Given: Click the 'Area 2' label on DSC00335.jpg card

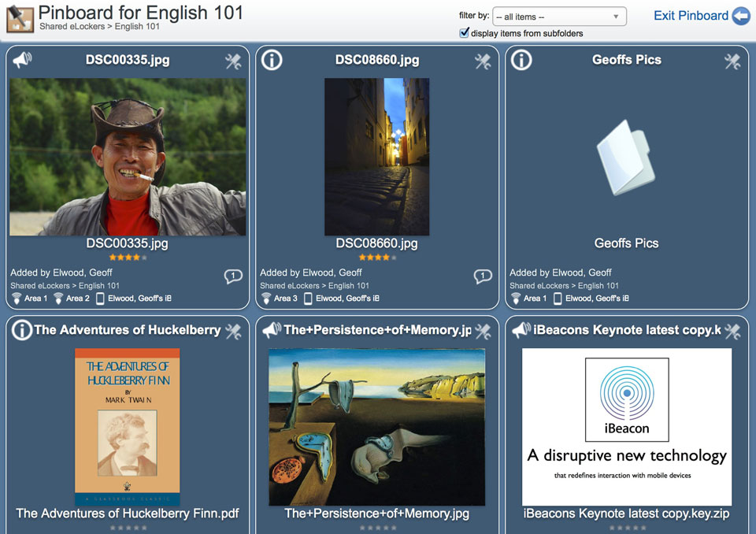Looking at the screenshot, I should point(78,299).
